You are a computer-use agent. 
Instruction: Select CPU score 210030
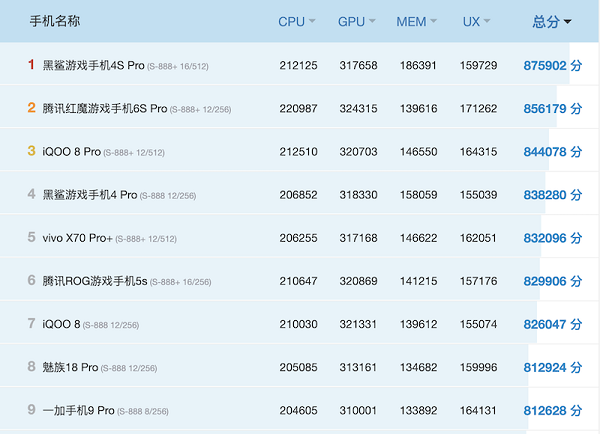[298, 325]
